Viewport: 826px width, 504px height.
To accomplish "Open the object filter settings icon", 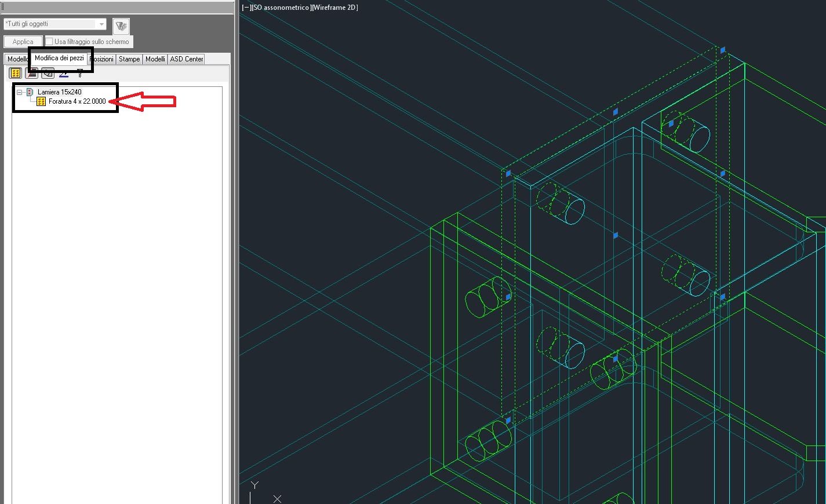I will point(121,26).
